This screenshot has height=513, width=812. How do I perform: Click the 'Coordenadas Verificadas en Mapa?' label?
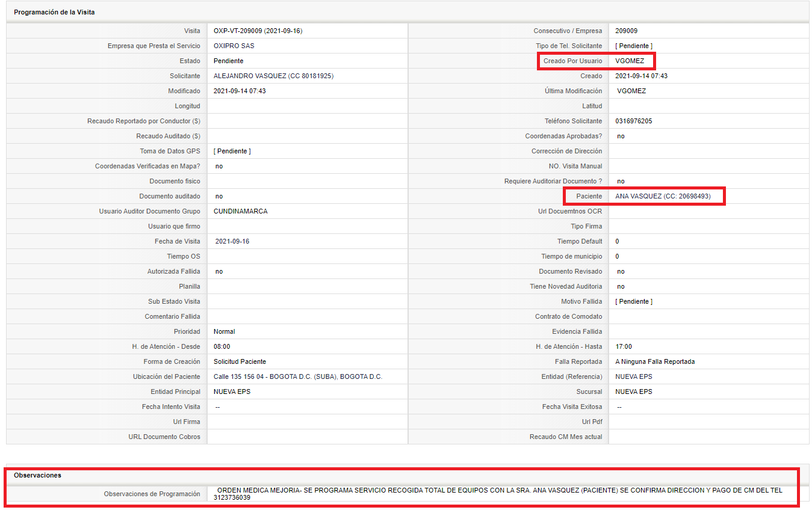click(x=147, y=166)
